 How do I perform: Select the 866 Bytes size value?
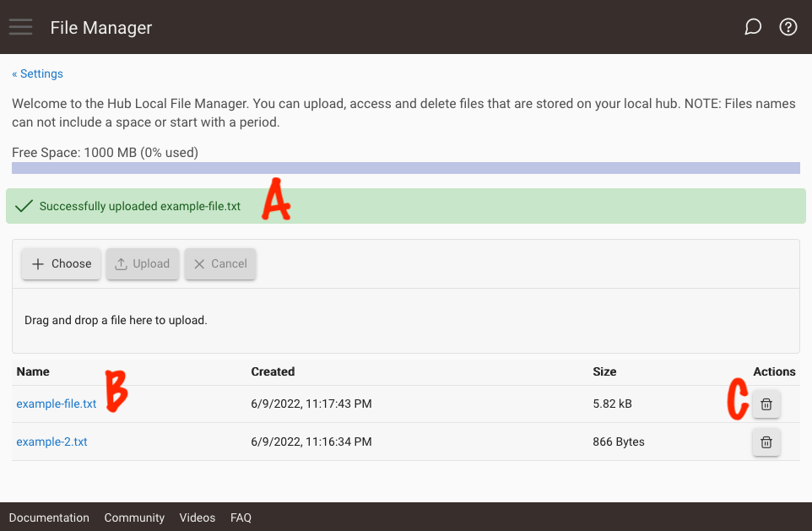coord(619,442)
